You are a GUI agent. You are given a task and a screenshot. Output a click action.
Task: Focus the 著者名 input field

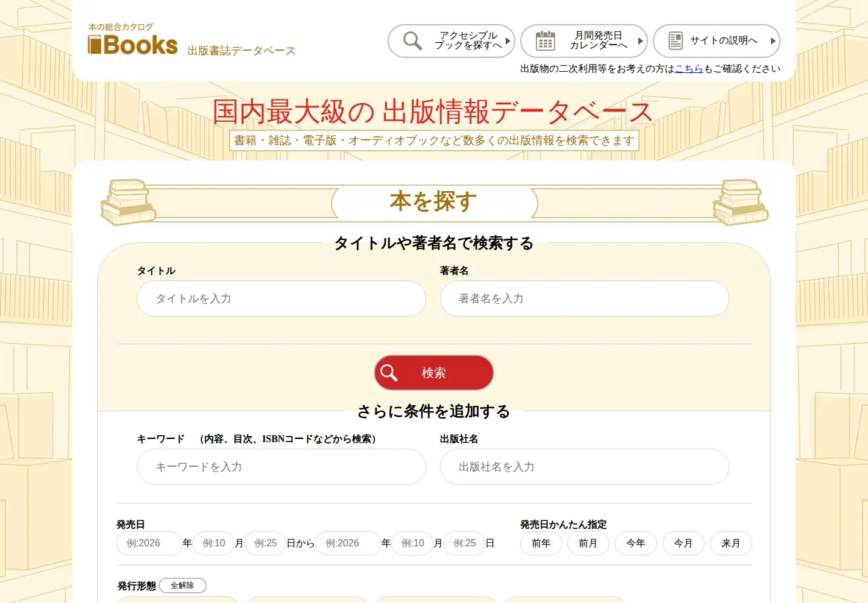(x=585, y=298)
